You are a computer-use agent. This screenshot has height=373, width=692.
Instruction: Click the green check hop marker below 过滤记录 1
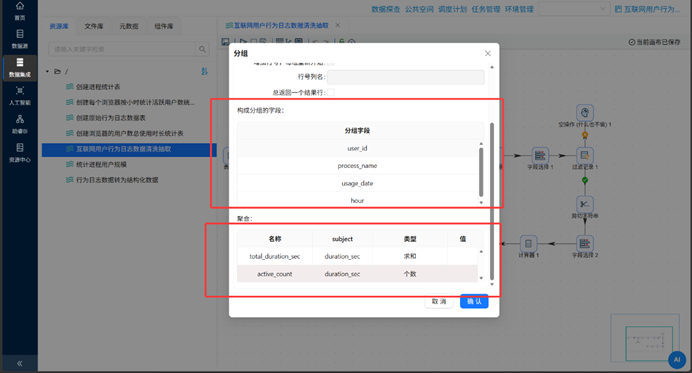pos(585,180)
